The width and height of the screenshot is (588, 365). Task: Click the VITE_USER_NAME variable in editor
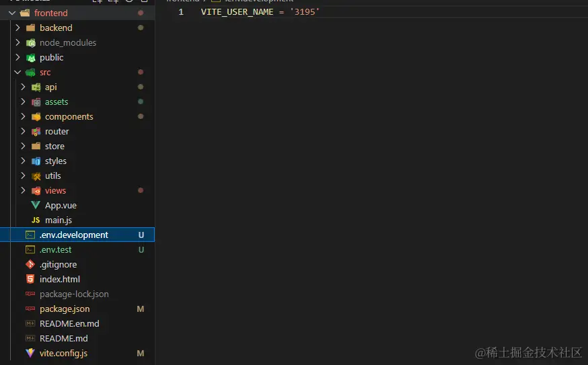(237, 12)
